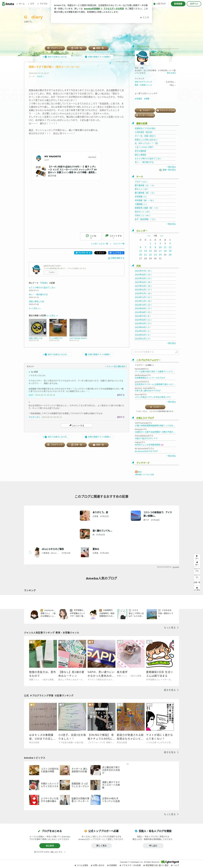Close the cookie notice with とじる
203x868 pixels.
[x=144, y=18]
